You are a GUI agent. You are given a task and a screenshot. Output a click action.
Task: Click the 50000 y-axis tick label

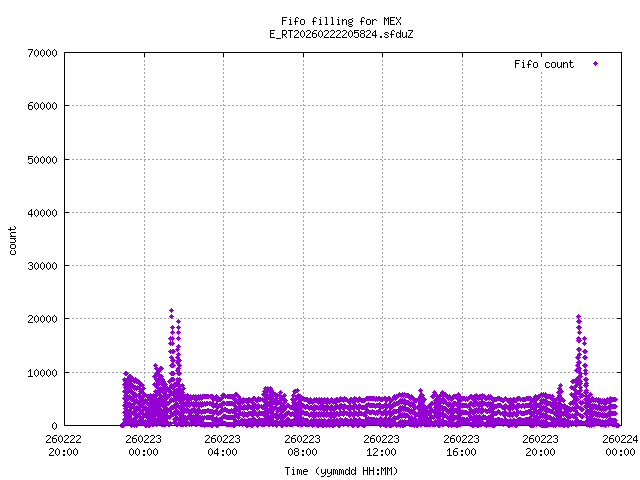click(39, 159)
